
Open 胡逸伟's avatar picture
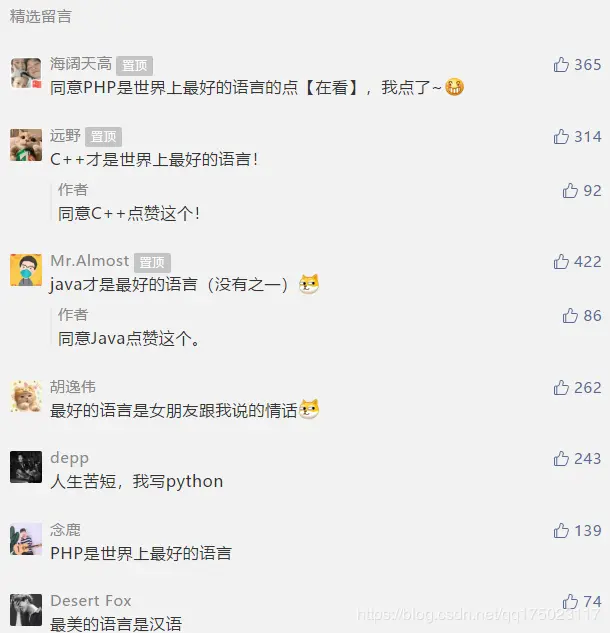(26, 396)
